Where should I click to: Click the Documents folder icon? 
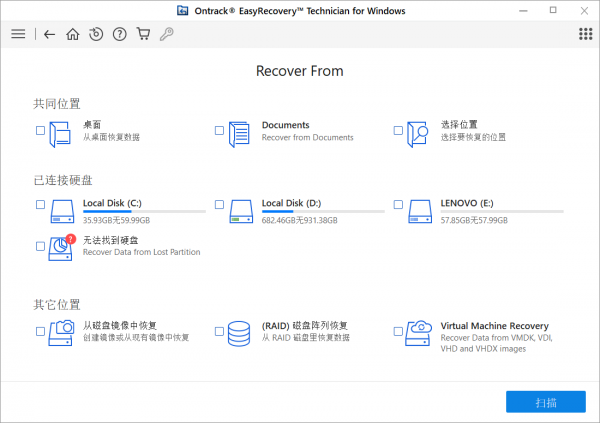point(239,134)
